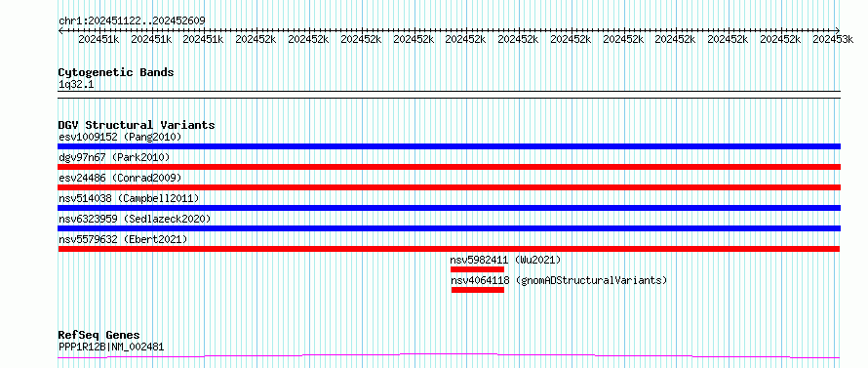Screen dimensions: 868x368
Task: Click the Cytogenetic Bands track heading
Action: pyautogui.click(x=116, y=72)
